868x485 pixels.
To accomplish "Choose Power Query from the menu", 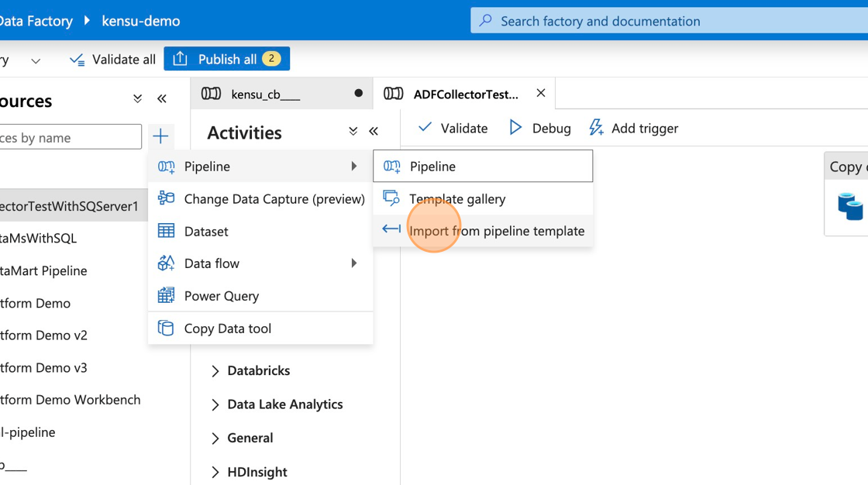I will click(x=260, y=296).
